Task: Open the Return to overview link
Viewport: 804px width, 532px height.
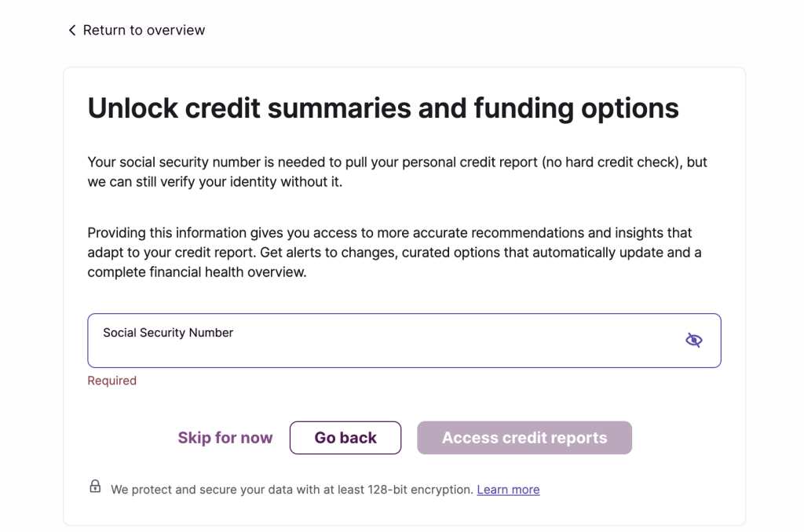Action: (144, 31)
